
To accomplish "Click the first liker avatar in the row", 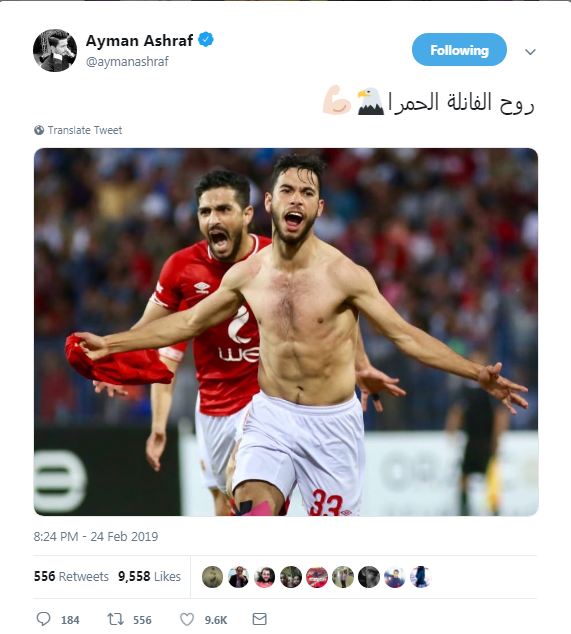I will point(212,577).
